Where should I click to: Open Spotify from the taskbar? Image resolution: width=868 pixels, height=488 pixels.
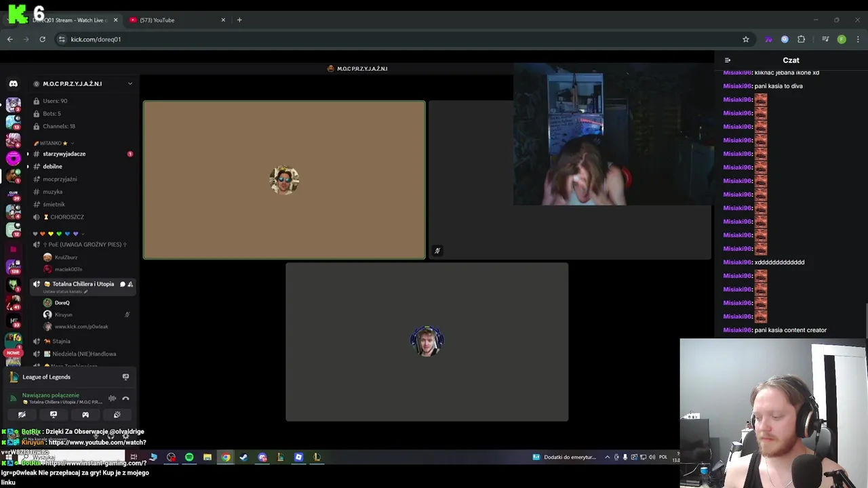(x=189, y=457)
